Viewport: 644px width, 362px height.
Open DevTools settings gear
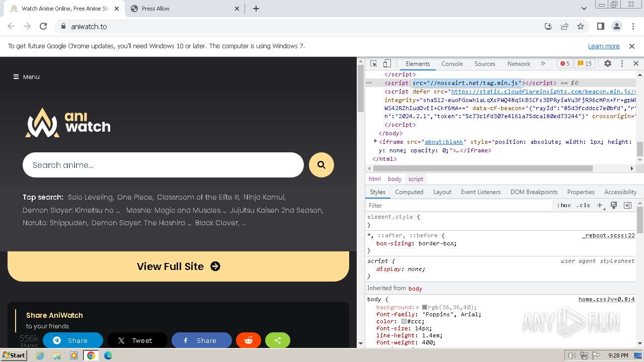coord(608,64)
